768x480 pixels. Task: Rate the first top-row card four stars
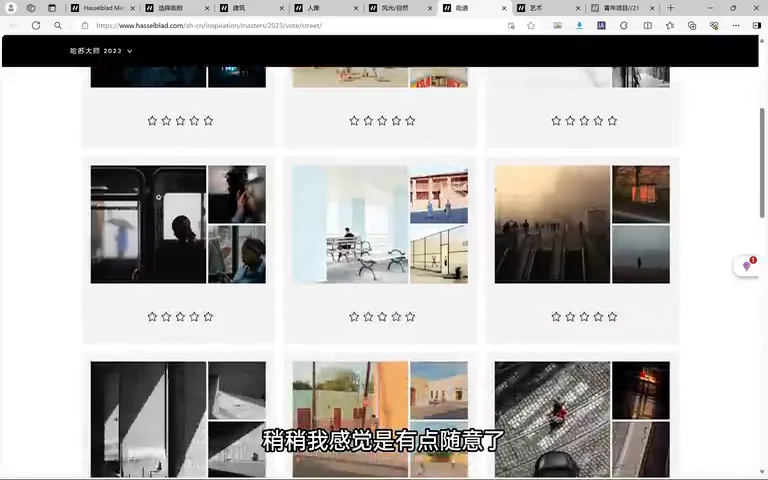point(194,120)
